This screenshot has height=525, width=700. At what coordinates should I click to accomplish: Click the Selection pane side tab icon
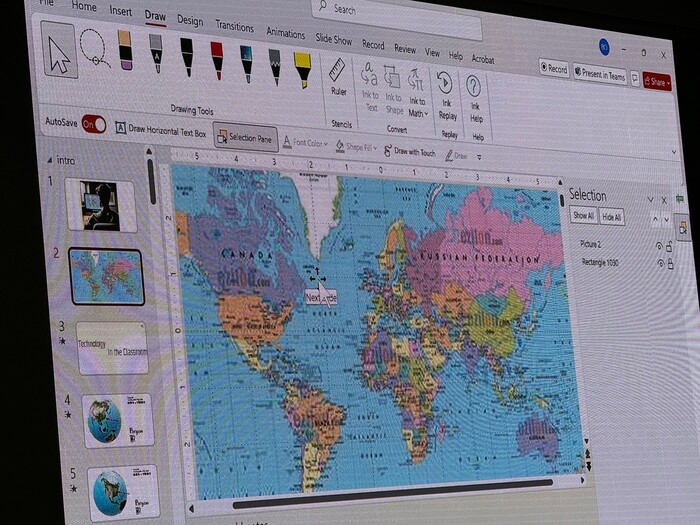point(683,228)
